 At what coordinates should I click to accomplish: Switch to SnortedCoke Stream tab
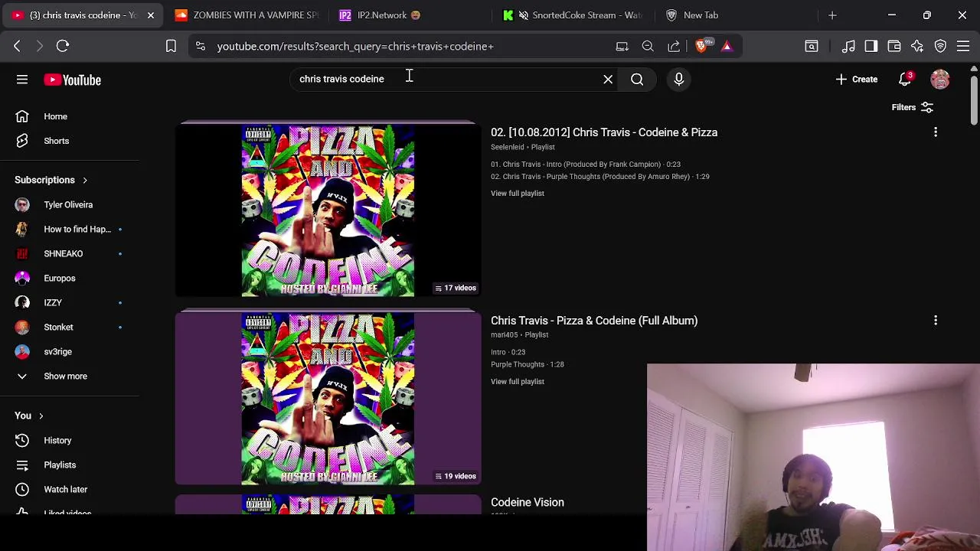point(574,15)
